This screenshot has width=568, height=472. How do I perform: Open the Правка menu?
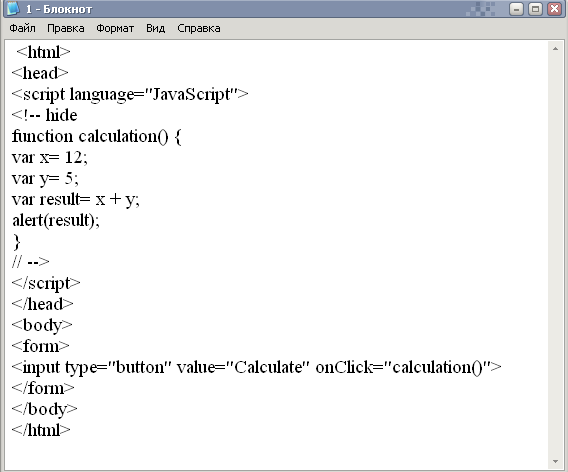pyautogui.click(x=66, y=28)
